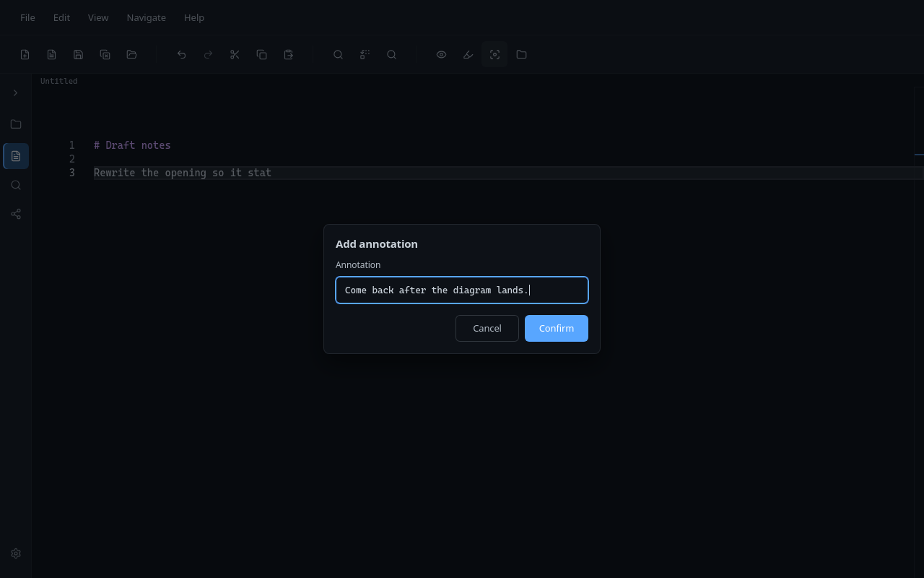Click the 'Annotation' field label

tap(358, 265)
